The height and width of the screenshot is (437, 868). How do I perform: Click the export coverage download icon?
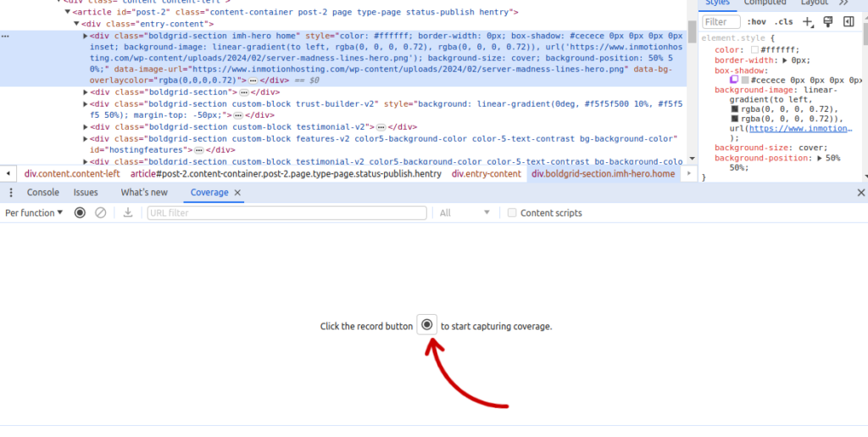pyautogui.click(x=128, y=213)
